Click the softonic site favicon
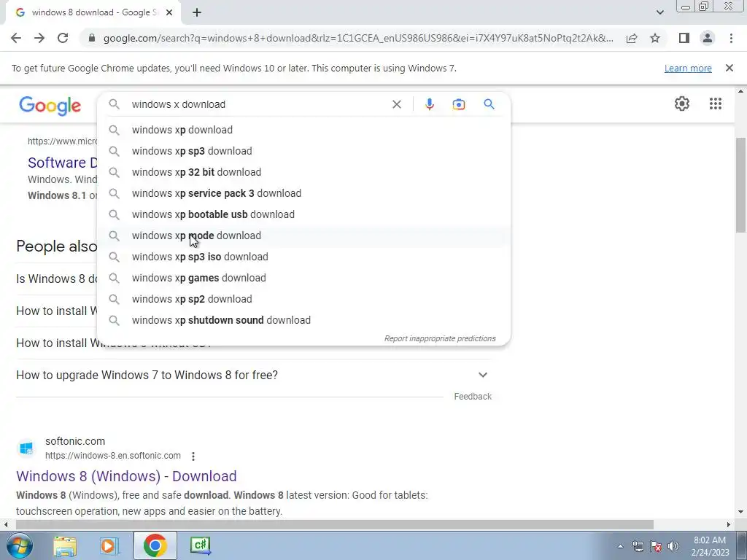Screen dimensions: 747x560 tap(26, 448)
